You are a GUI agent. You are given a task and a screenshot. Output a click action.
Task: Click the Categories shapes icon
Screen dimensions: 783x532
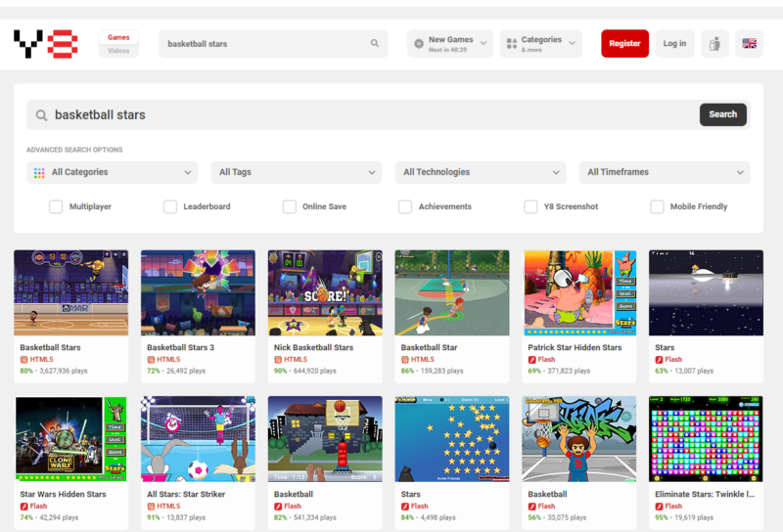tap(512, 44)
